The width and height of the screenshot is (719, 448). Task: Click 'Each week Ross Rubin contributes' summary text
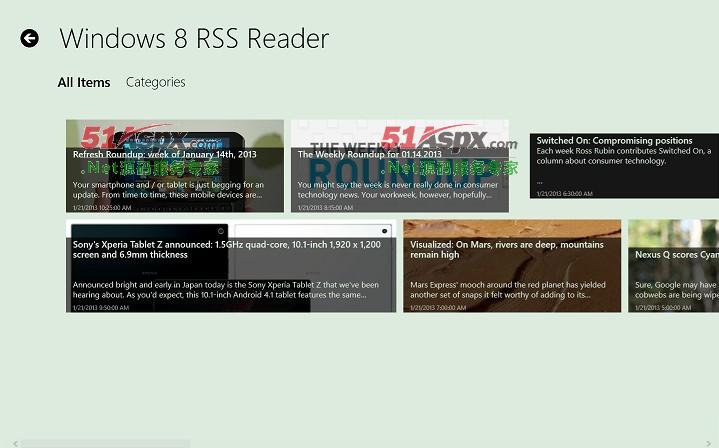(x=624, y=156)
